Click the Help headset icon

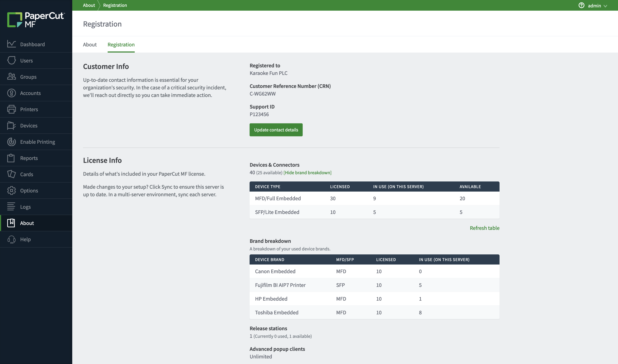pyautogui.click(x=11, y=239)
